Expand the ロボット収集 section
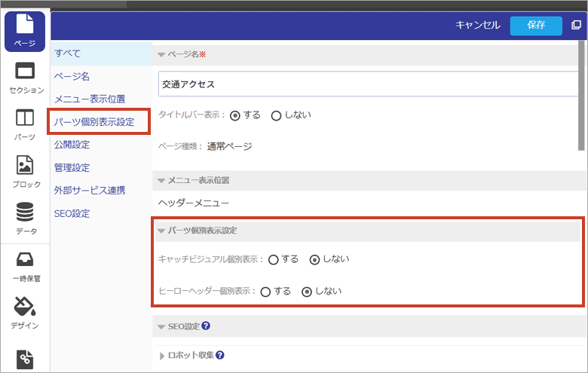 (x=162, y=356)
